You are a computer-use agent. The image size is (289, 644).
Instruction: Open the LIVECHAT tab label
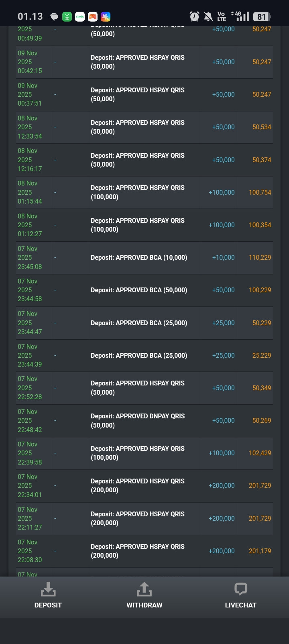[x=240, y=605]
